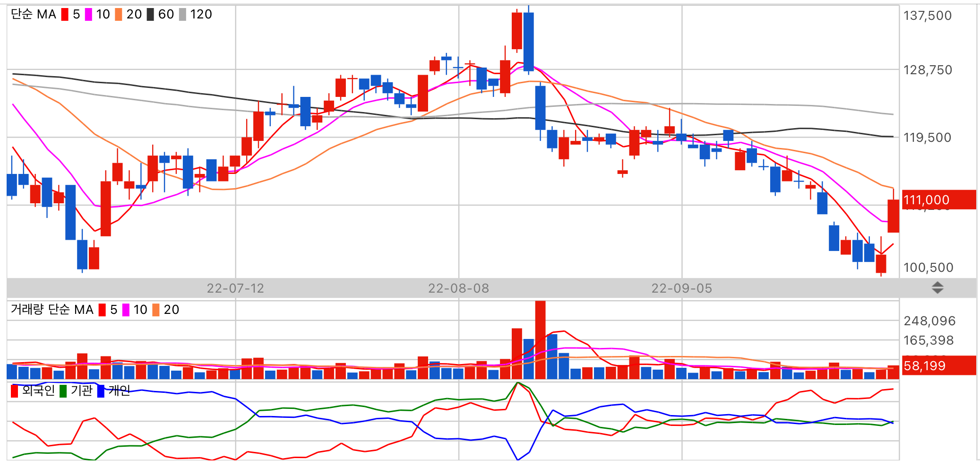This screenshot has width=980, height=468.
Task: Click the 58,199 current volume tag
Action: (939, 365)
